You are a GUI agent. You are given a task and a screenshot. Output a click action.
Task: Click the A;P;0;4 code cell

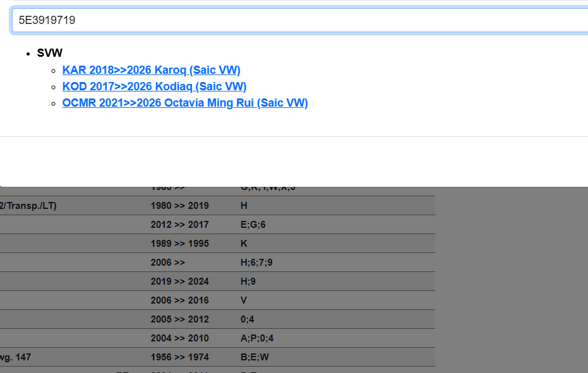[257, 338]
